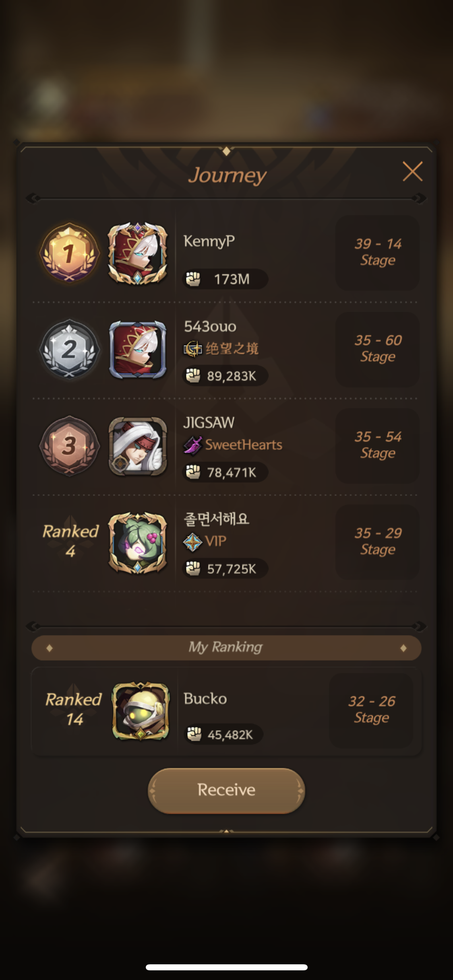The height and width of the screenshot is (980, 453).
Task: Select Bucko's 32 - 26 Stage box
Action: click(x=372, y=710)
